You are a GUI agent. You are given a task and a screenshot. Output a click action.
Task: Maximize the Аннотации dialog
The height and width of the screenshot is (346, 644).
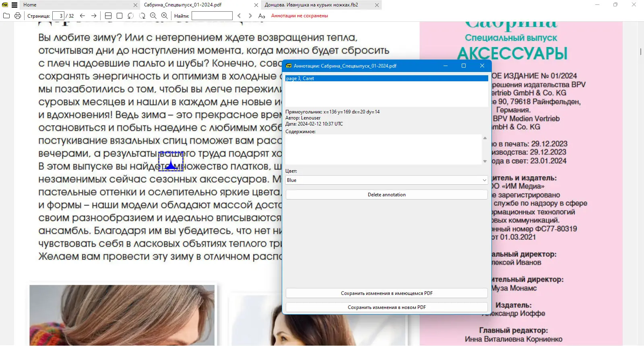464,66
